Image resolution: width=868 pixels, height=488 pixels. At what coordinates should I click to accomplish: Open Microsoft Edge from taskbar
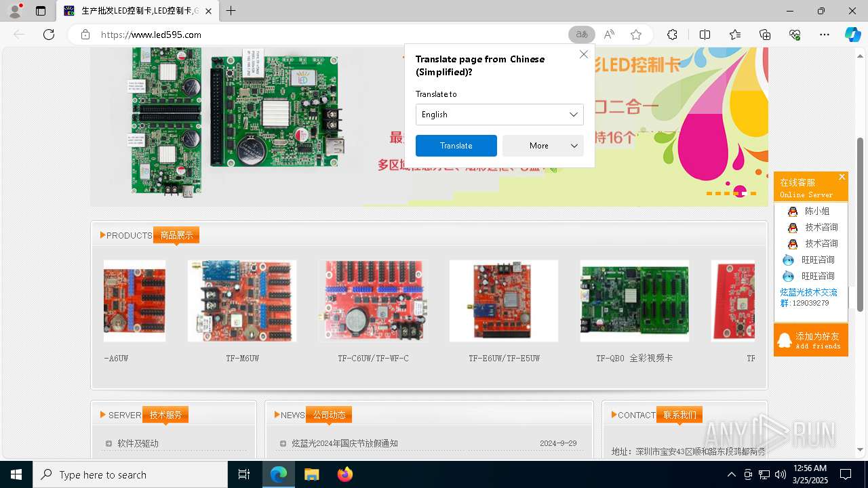279,474
